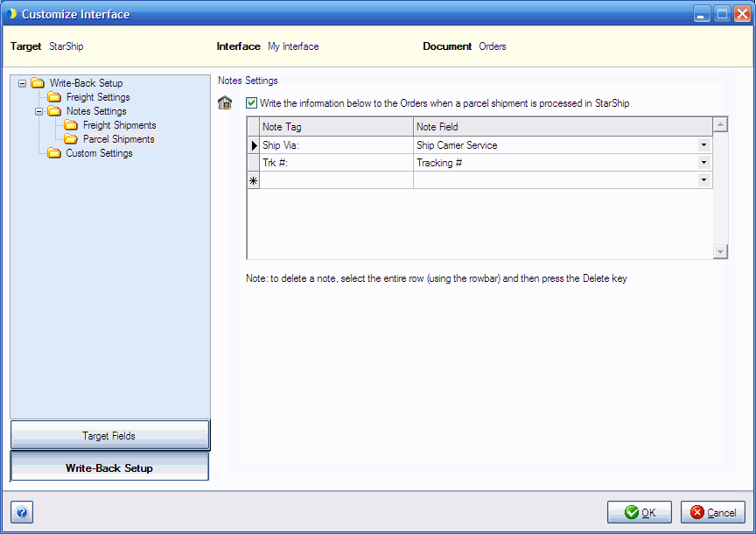This screenshot has width=756, height=534.
Task: Collapse the Write-Back Setup tree node
Action: (x=22, y=83)
